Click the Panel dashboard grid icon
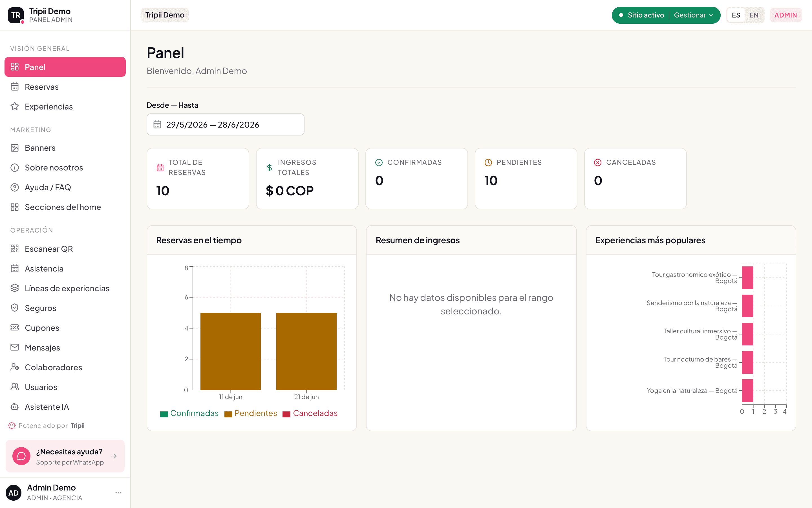 14,67
